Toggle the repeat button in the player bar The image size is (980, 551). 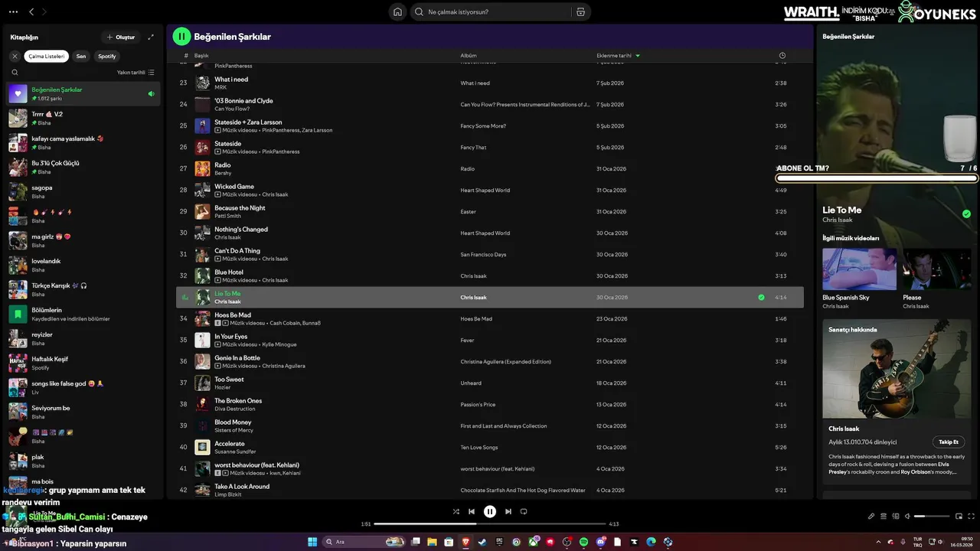pyautogui.click(x=524, y=511)
